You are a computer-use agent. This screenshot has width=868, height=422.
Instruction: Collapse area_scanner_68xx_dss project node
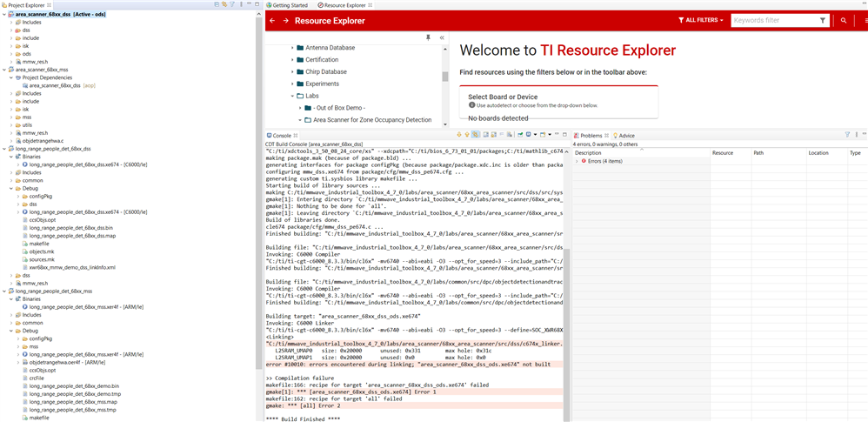point(4,14)
